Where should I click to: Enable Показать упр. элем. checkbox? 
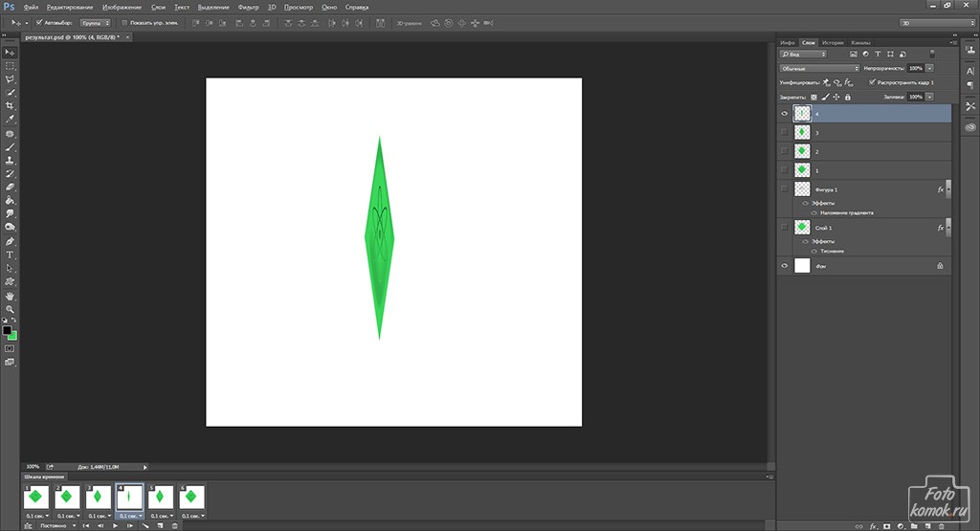pos(124,23)
